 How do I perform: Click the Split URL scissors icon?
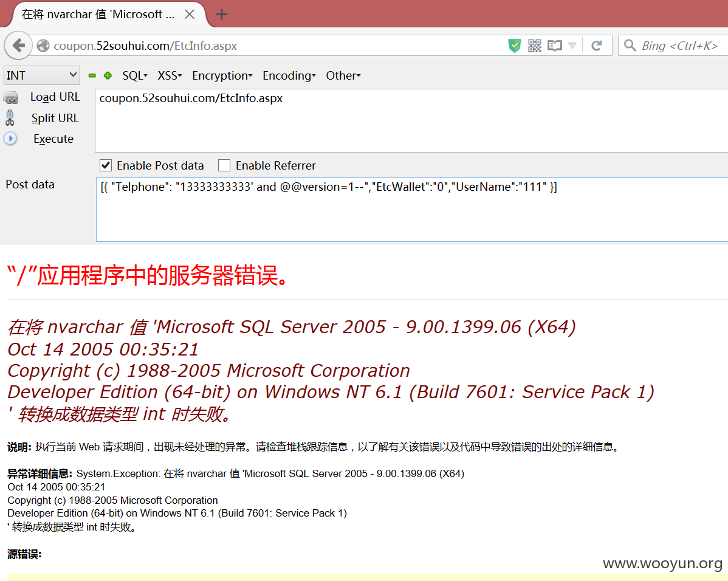(x=10, y=118)
